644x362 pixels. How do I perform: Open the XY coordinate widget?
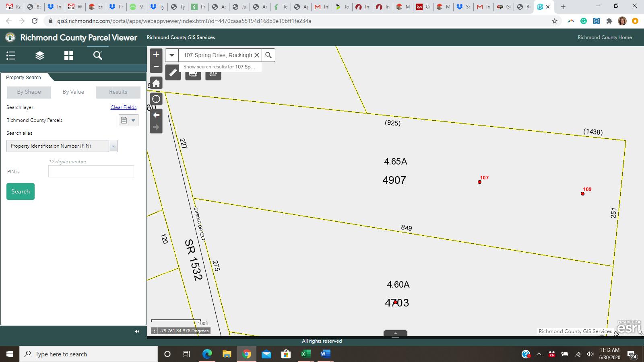pyautogui.click(x=213, y=75)
